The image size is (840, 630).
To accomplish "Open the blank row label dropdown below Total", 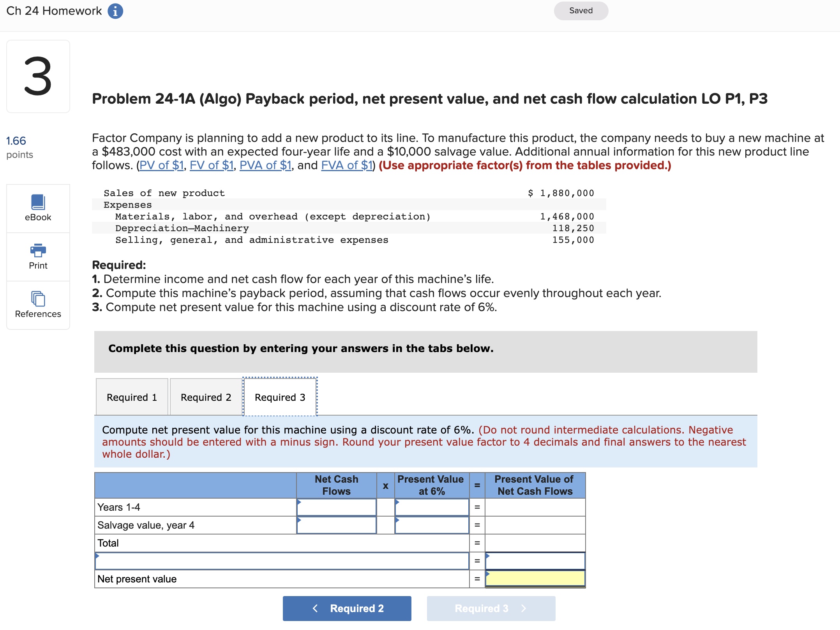I will pyautogui.click(x=281, y=561).
